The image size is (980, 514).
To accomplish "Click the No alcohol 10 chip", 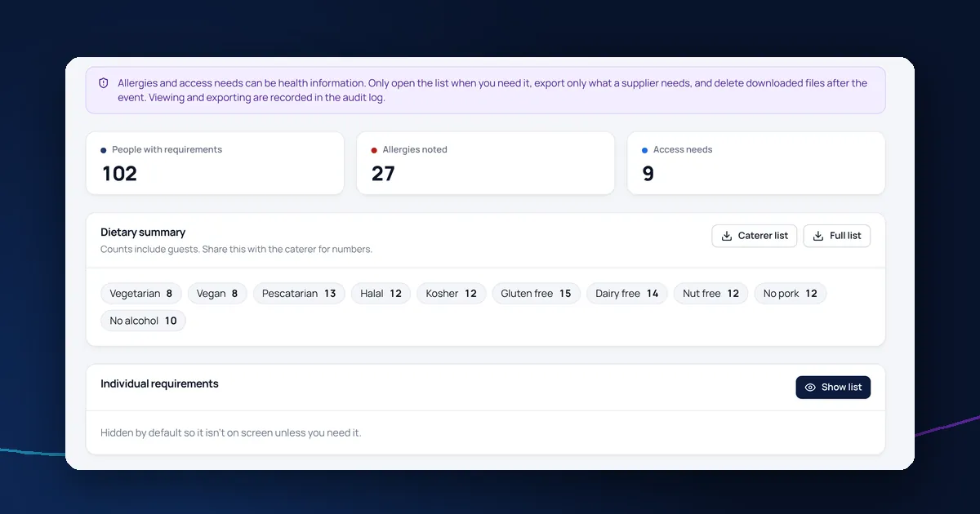I will tap(144, 321).
